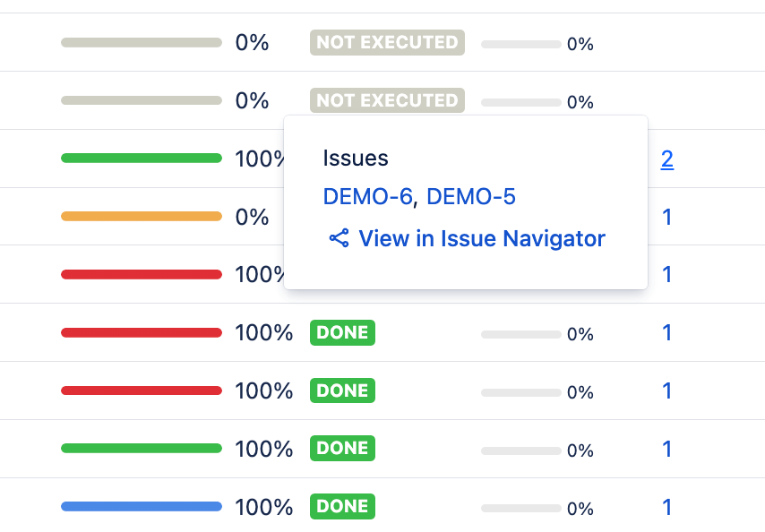765x532 pixels.
Task: Click the Issues heading in the popup
Action: pos(356,159)
